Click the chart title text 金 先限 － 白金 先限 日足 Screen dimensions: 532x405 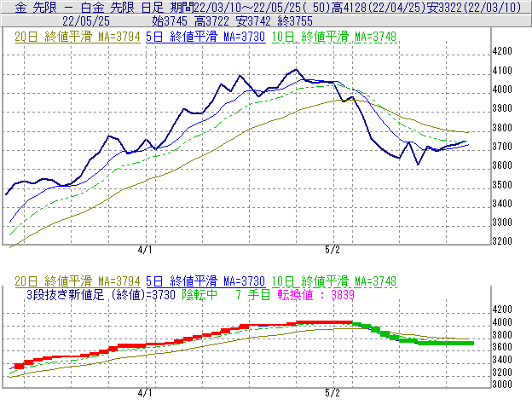90,8
